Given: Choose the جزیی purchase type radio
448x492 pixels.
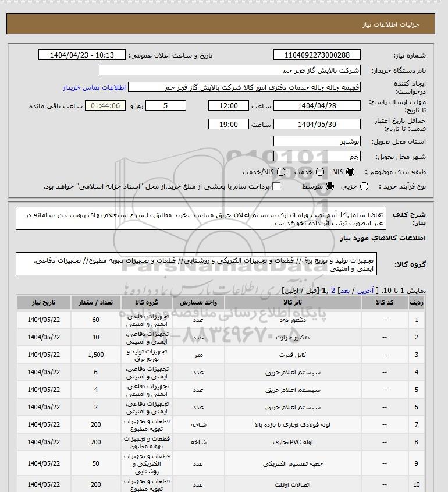Looking at the screenshot, I should point(364,186).
